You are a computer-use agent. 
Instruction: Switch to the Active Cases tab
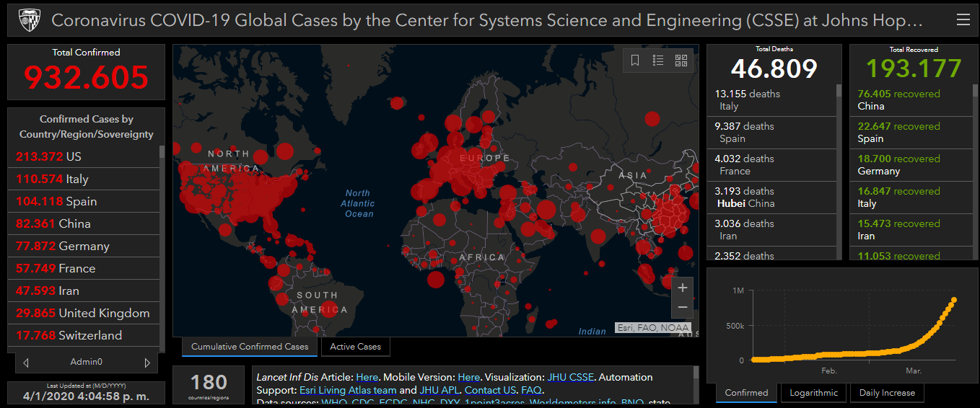[356, 347]
